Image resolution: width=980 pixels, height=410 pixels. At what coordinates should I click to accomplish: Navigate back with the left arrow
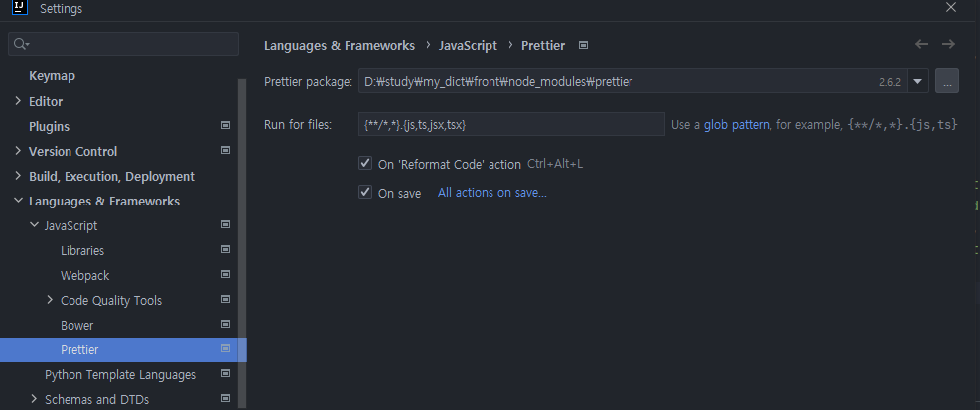[x=921, y=44]
